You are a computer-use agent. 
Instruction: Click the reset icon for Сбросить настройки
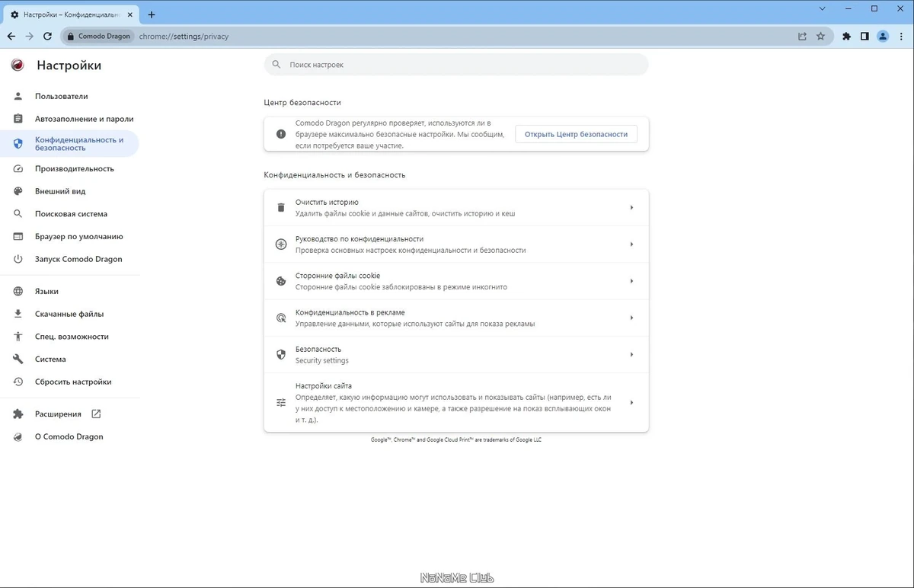coord(18,382)
